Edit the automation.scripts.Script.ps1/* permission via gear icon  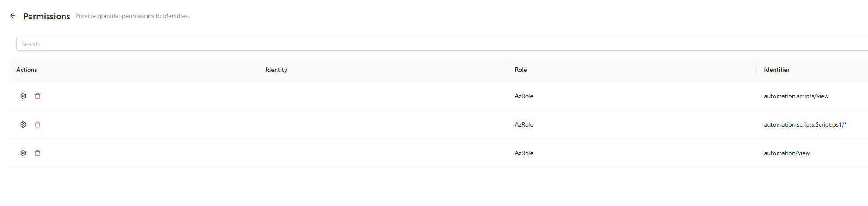pyautogui.click(x=23, y=124)
